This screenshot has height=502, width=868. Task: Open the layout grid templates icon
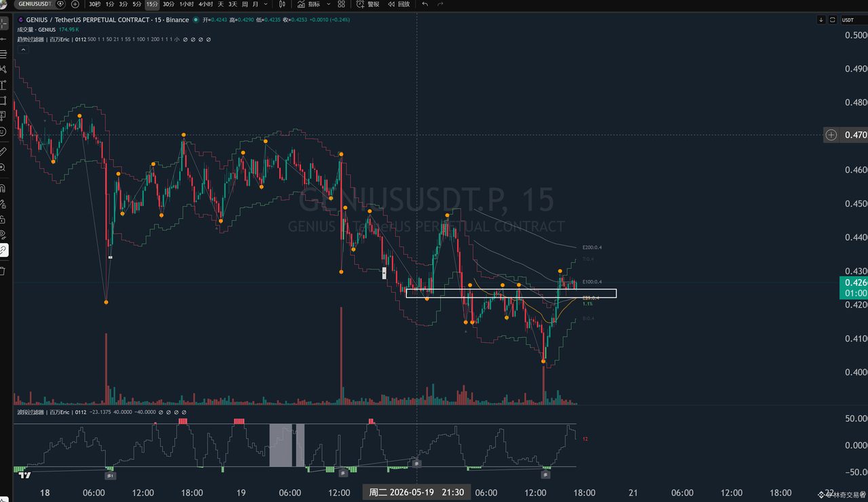341,4
